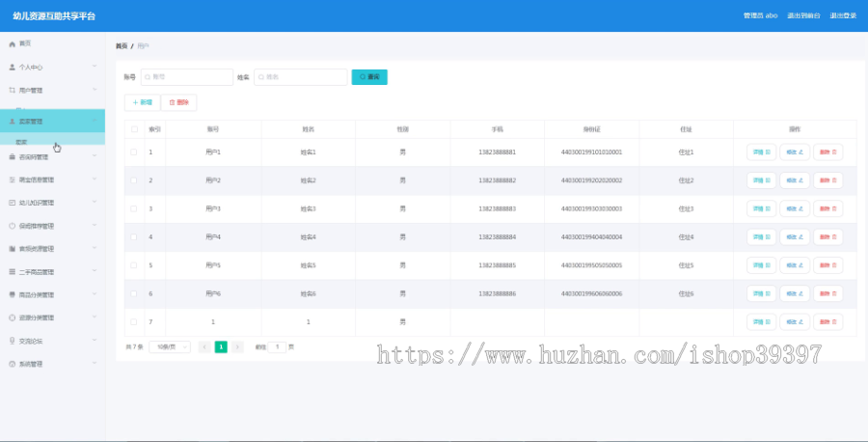868x442 pixels.
Task: Click 修改 button for index 7 row
Action: point(795,321)
